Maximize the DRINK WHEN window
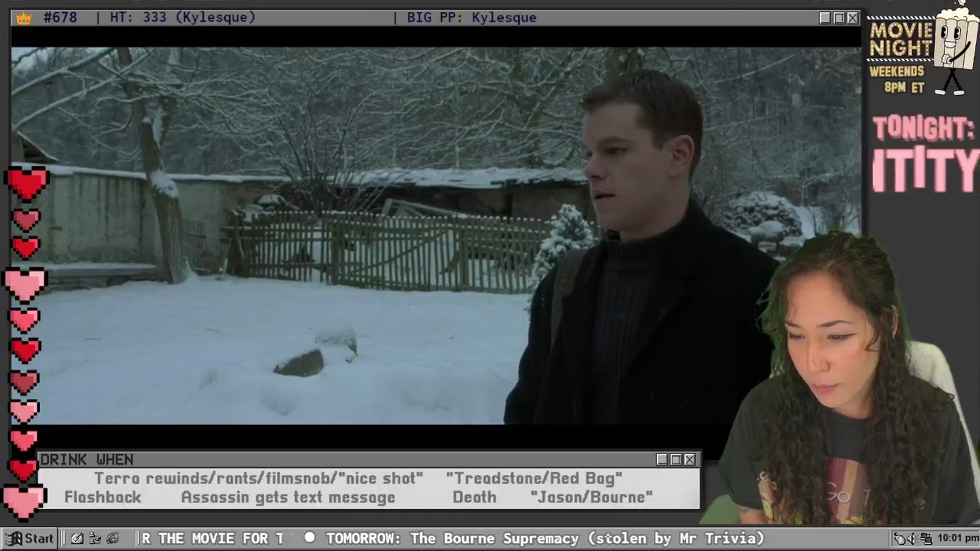This screenshot has height=551, width=980. (x=676, y=460)
